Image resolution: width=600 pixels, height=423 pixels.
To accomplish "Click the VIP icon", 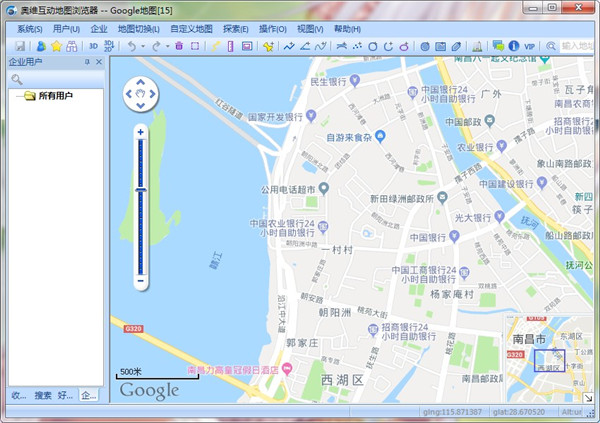I will point(529,46).
